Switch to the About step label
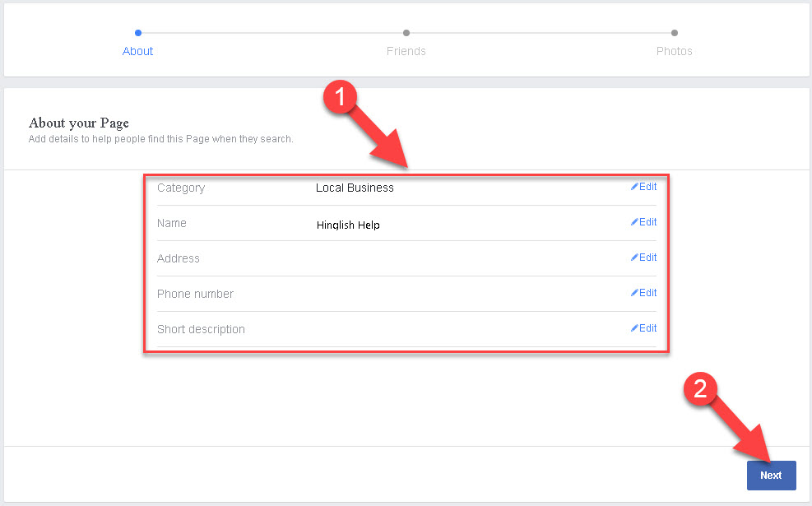 [x=137, y=51]
